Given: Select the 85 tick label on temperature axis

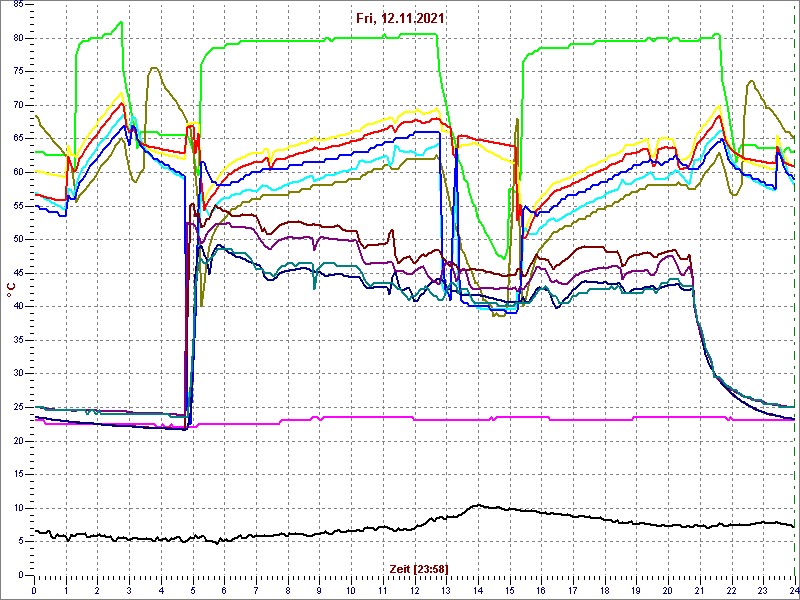Looking at the screenshot, I should (x=18, y=5).
